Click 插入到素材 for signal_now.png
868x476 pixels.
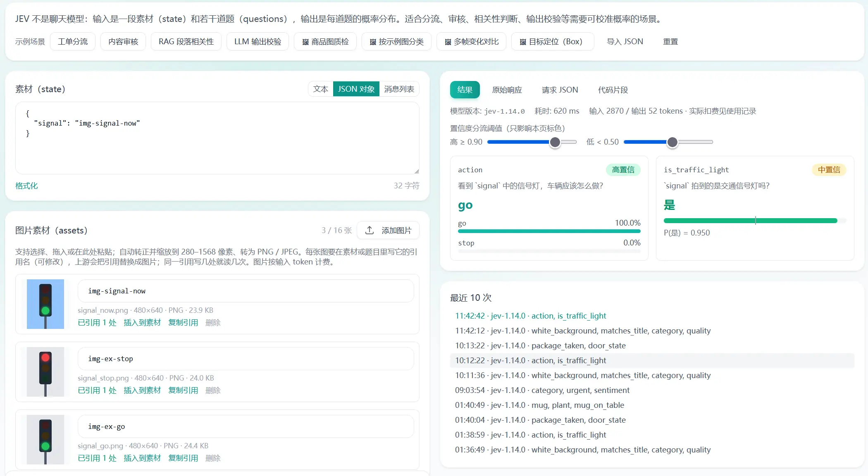142,322
